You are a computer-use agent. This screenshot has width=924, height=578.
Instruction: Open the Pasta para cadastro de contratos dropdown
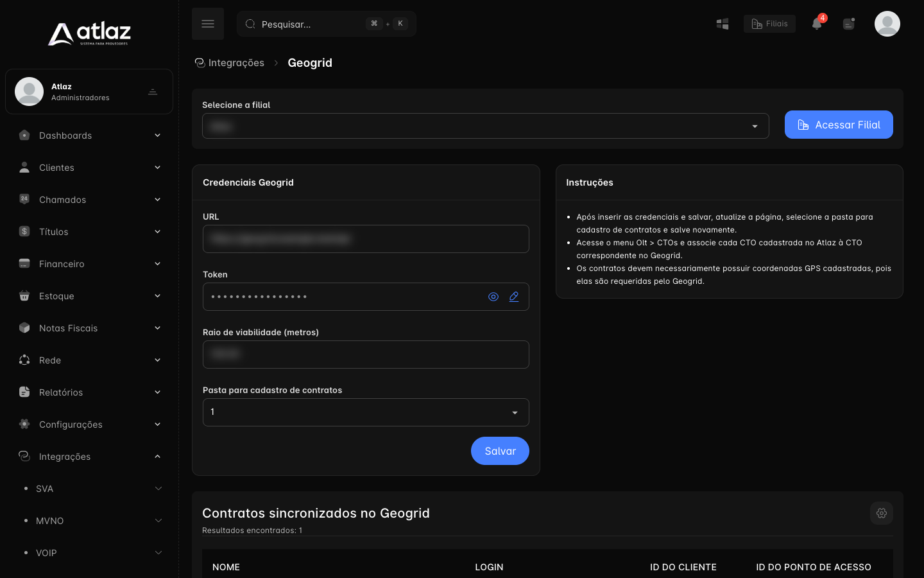coord(366,412)
